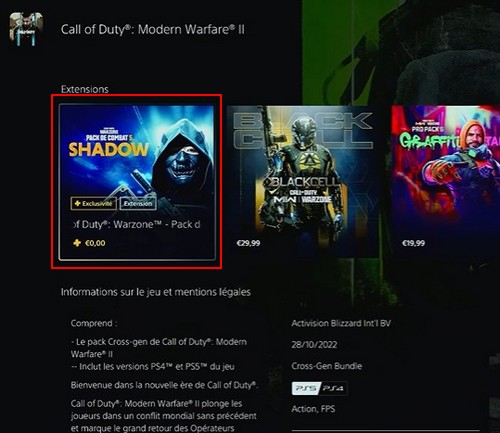Select the Extensions section heading
Screen dimensions: 500x433
(x=85, y=89)
